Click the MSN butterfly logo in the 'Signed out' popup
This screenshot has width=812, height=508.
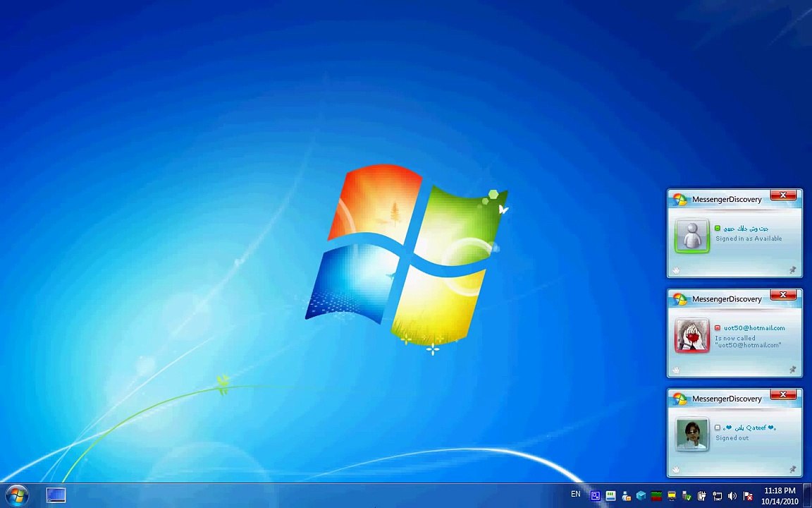[x=680, y=399]
